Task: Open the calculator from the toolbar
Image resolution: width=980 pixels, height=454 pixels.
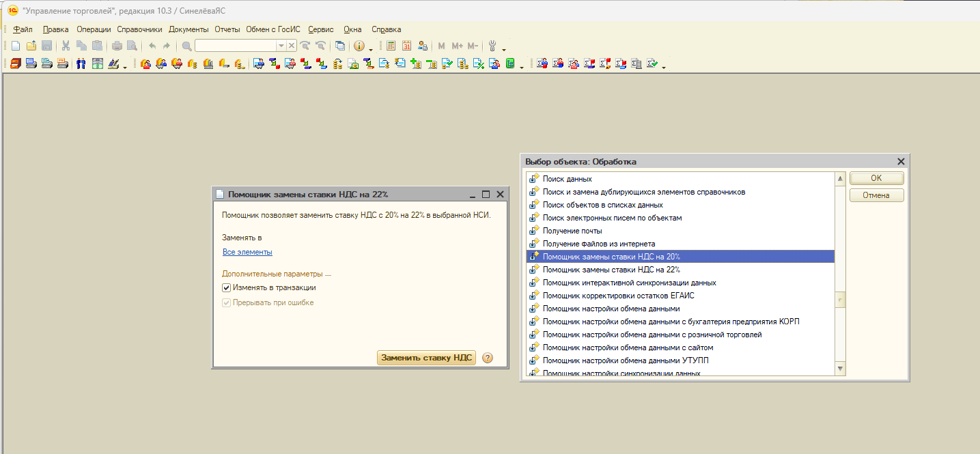Action: click(x=391, y=46)
